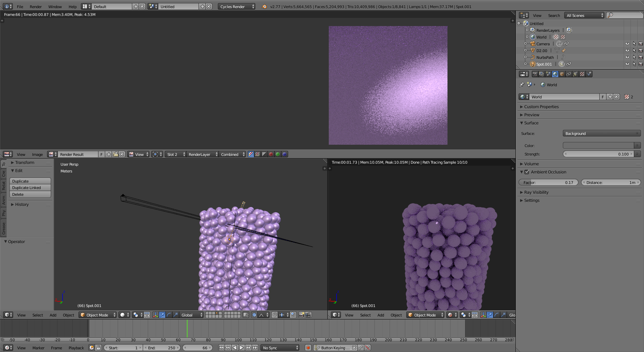Show the green channel in image editor
The width and height of the screenshot is (644, 352).
(x=278, y=154)
